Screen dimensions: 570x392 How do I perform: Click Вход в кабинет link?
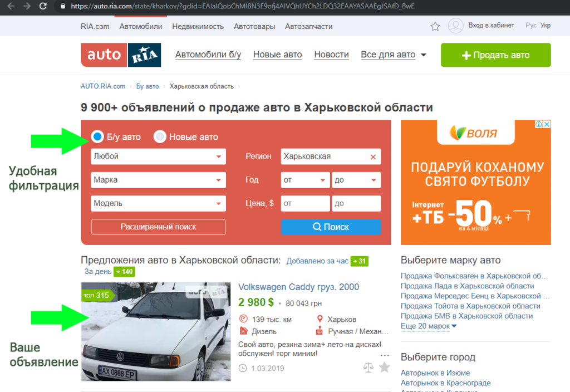tap(491, 26)
